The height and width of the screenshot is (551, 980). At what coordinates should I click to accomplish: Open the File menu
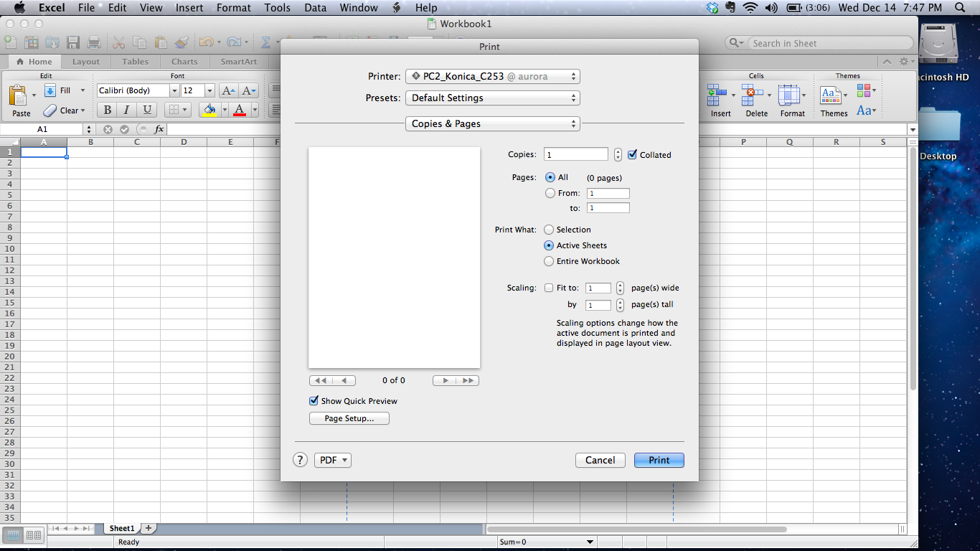point(86,8)
